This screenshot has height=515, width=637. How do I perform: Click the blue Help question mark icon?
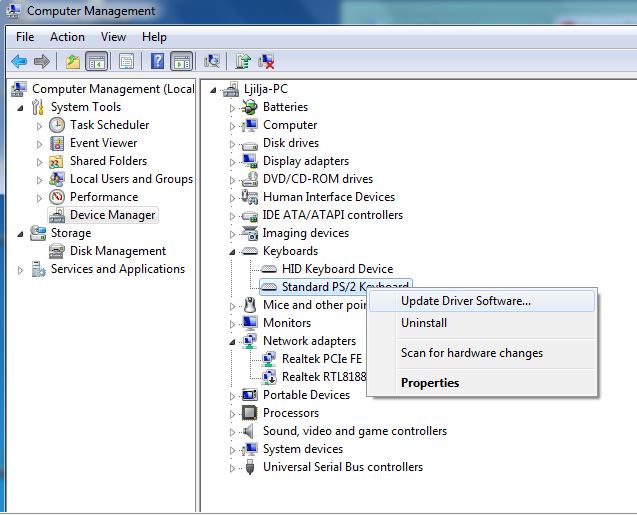pos(157,62)
